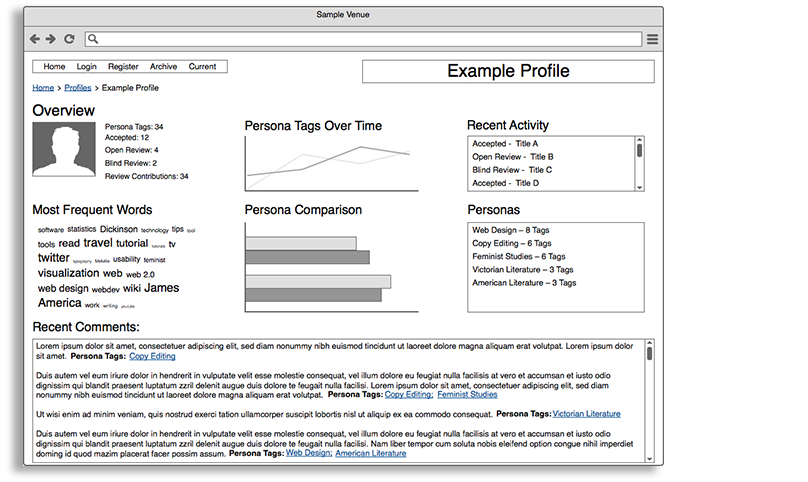Click the word 'statistics' in word cloud
Viewport: 808px width, 482px height.
click(x=81, y=229)
